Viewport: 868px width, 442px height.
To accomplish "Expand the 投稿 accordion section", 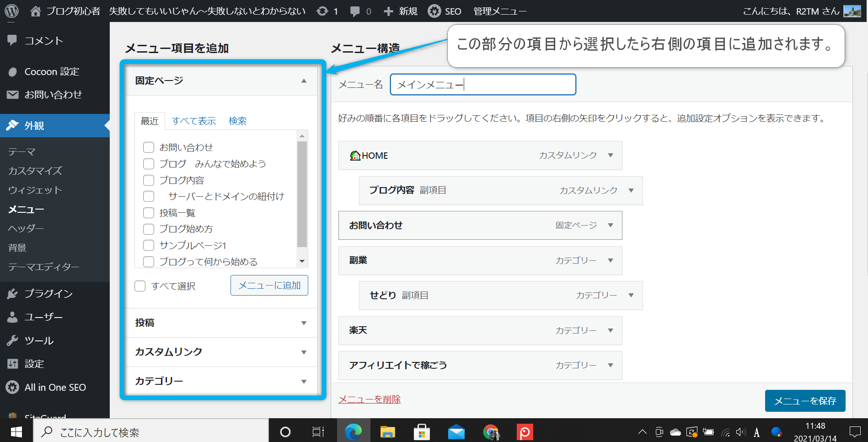I will click(304, 323).
